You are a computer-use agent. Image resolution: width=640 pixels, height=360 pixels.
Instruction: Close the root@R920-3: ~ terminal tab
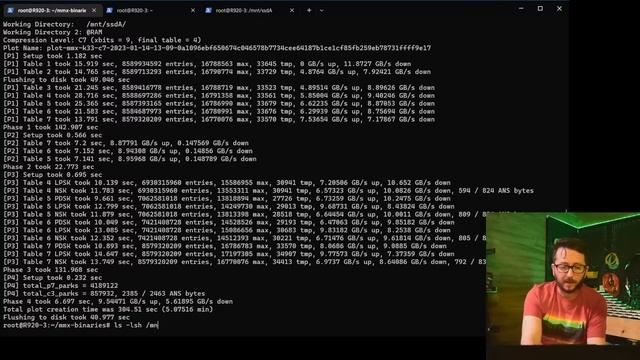(193, 10)
